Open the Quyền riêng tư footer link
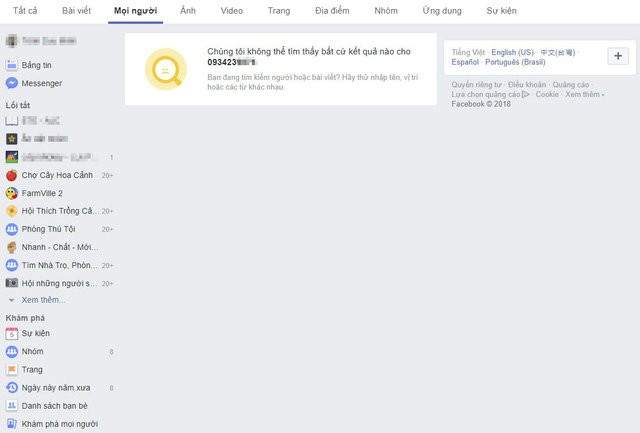 coord(475,85)
